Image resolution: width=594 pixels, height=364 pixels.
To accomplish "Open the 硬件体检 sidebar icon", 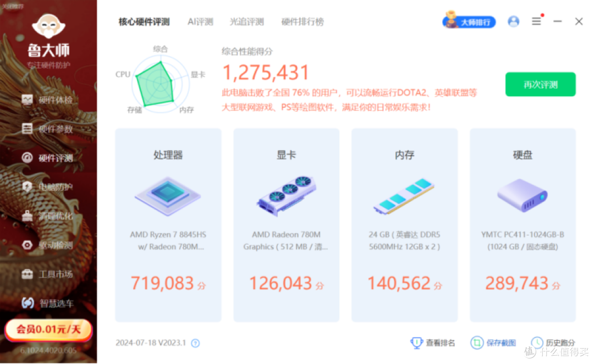I will coord(28,100).
